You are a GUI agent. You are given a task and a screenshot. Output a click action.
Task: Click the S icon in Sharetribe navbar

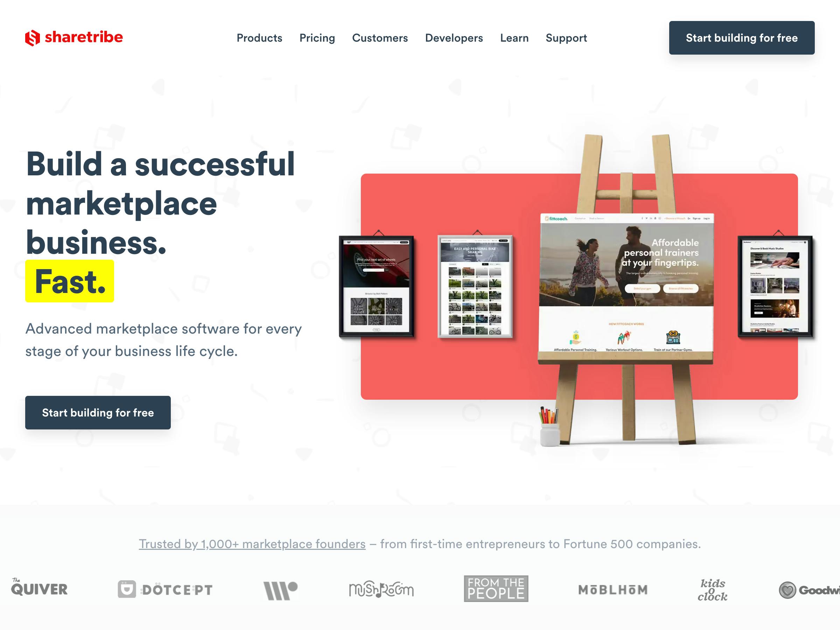pos(33,37)
